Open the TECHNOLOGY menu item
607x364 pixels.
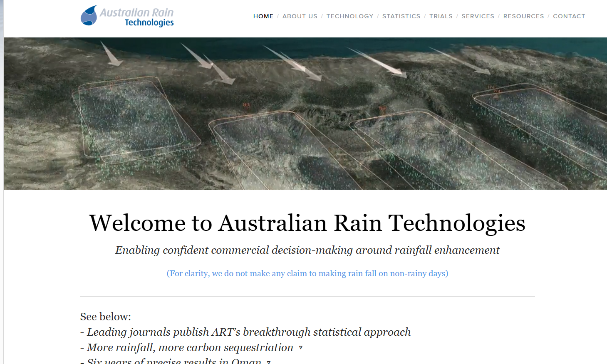pos(350,16)
